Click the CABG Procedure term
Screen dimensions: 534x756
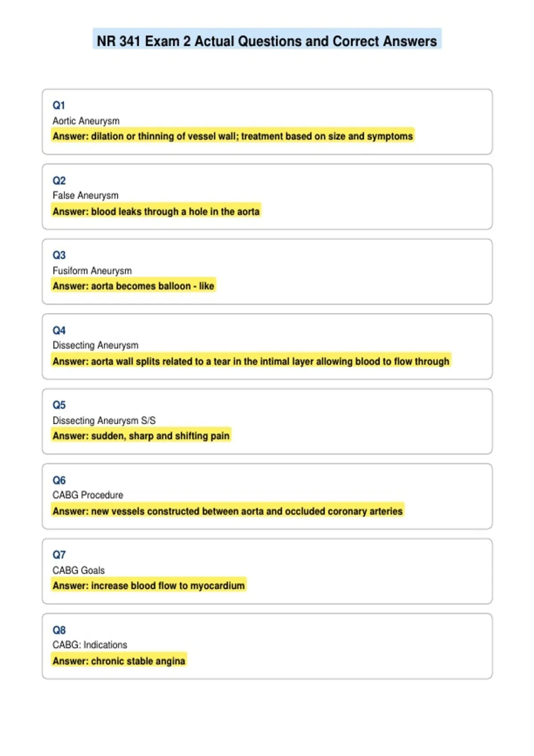coord(88,495)
